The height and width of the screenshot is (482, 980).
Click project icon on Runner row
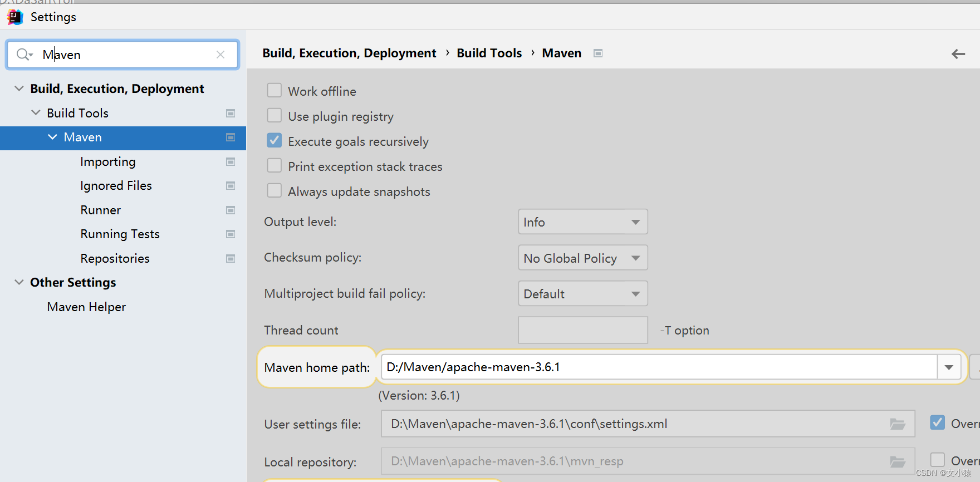click(231, 210)
